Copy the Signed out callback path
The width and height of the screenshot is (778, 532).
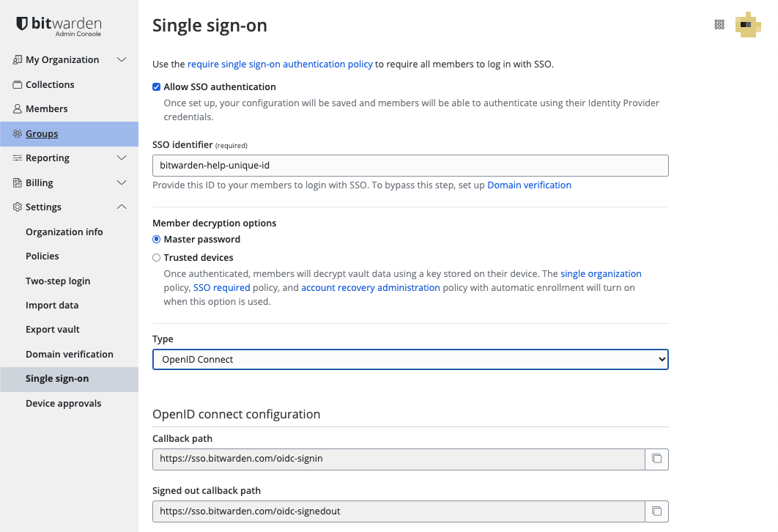pos(657,511)
